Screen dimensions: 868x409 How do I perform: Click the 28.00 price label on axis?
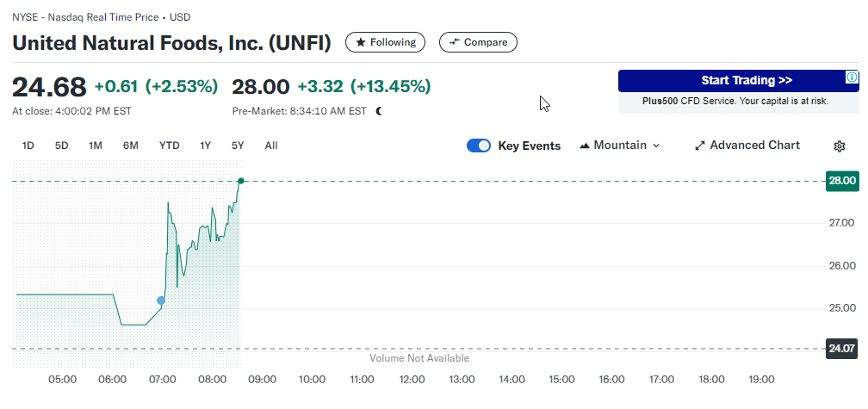point(841,181)
